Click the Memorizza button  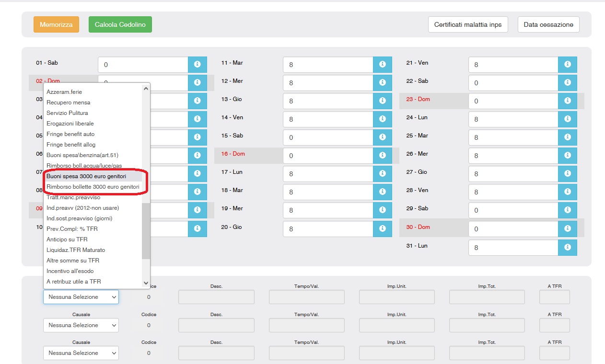coord(56,24)
